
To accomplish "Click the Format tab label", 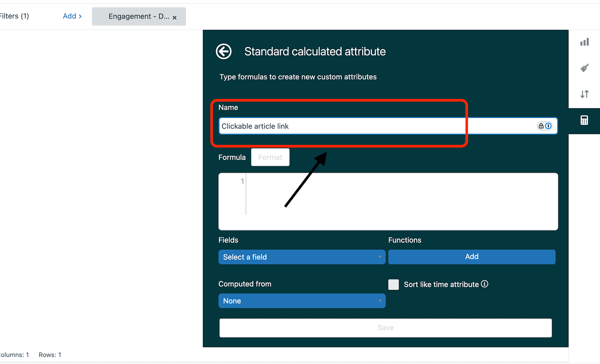I will click(270, 157).
